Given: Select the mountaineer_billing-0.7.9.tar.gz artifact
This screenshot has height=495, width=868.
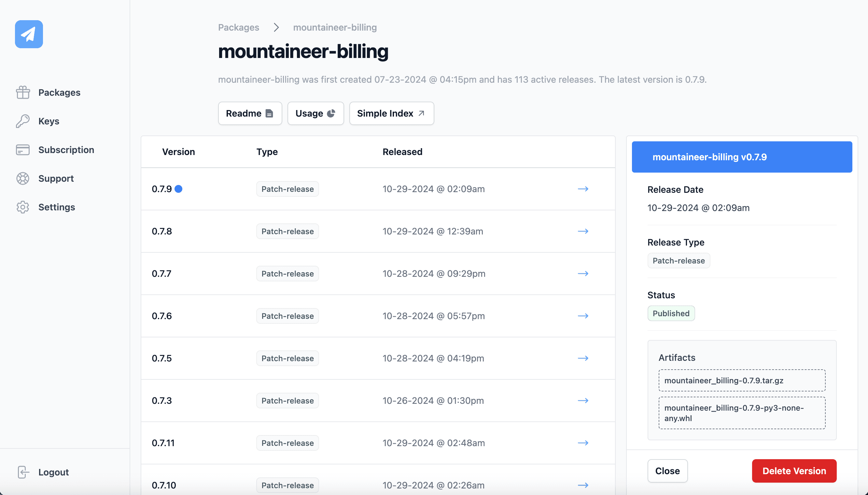Looking at the screenshot, I should pos(742,380).
